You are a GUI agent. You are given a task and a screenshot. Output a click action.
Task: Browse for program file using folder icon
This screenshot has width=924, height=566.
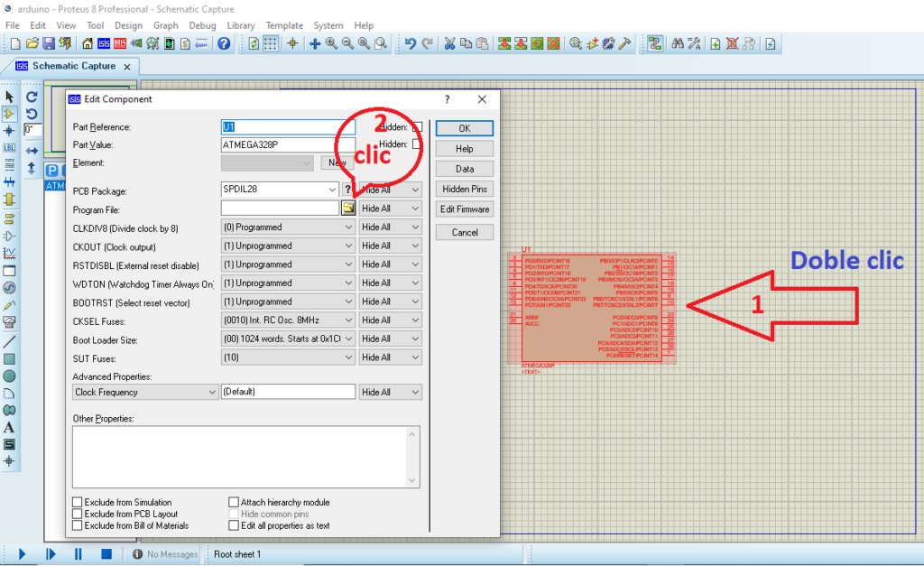[348, 209]
